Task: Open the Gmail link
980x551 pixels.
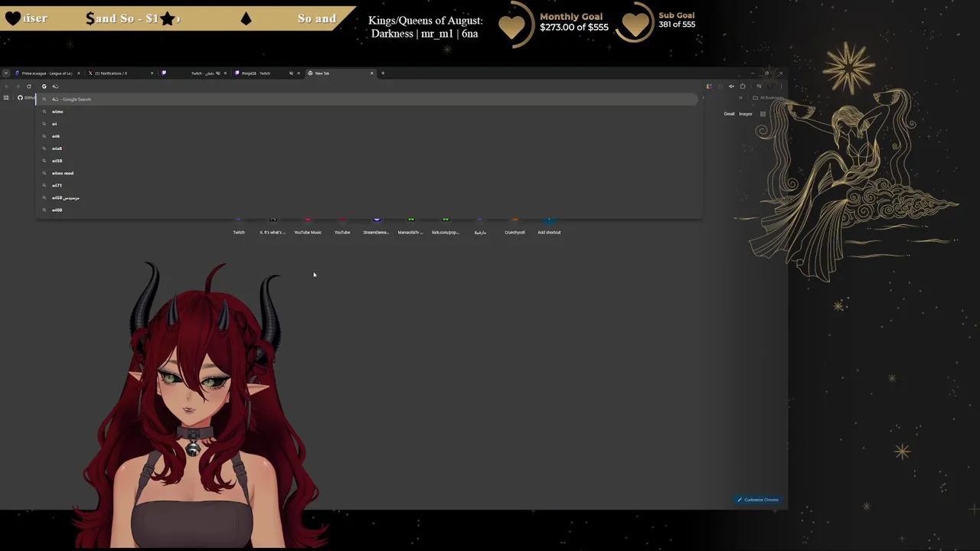Action: click(729, 114)
